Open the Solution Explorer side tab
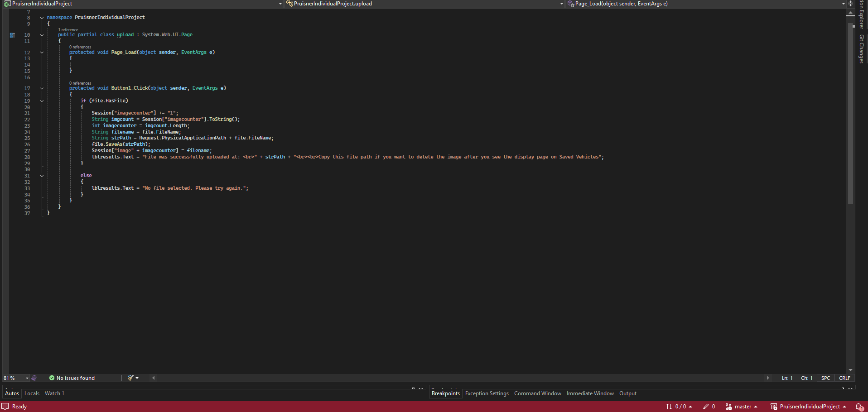 tap(862, 14)
